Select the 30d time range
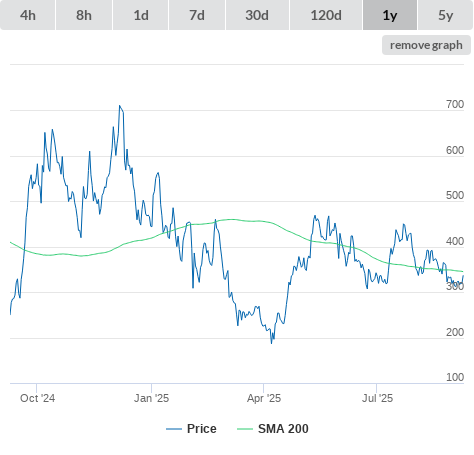The height and width of the screenshot is (455, 474). click(x=257, y=15)
